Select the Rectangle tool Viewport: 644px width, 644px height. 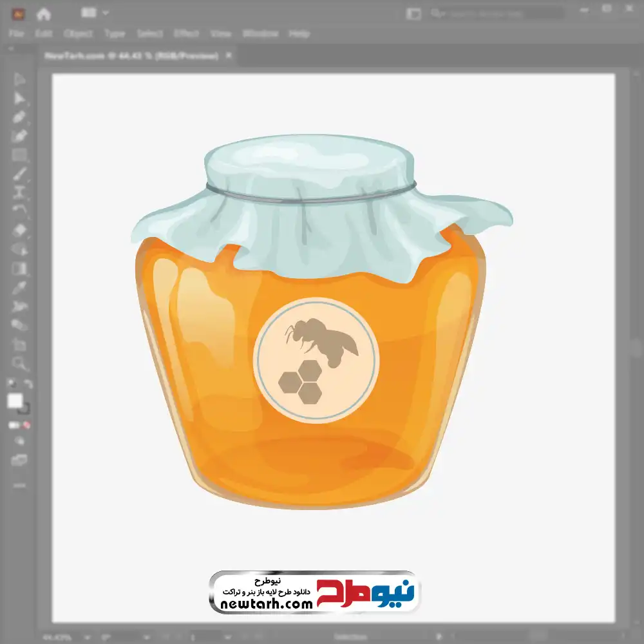pos(19,155)
